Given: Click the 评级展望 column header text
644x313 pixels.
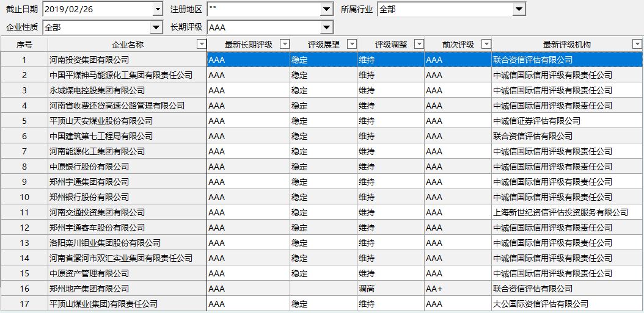Looking at the screenshot, I should click(324, 45).
